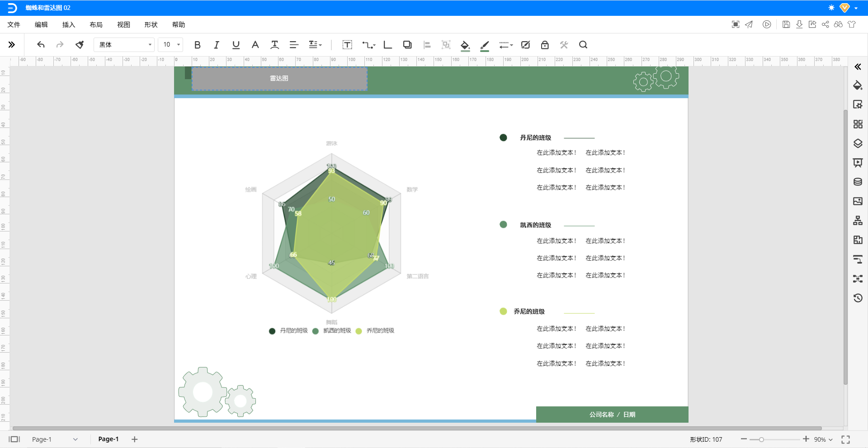The height and width of the screenshot is (448, 868).
Task: Toggle bold formatting
Action: [x=197, y=45]
